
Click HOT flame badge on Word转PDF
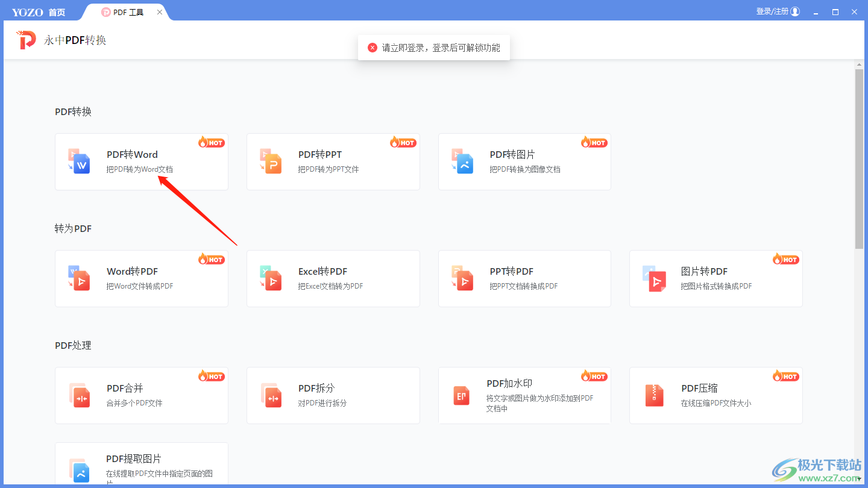click(211, 259)
